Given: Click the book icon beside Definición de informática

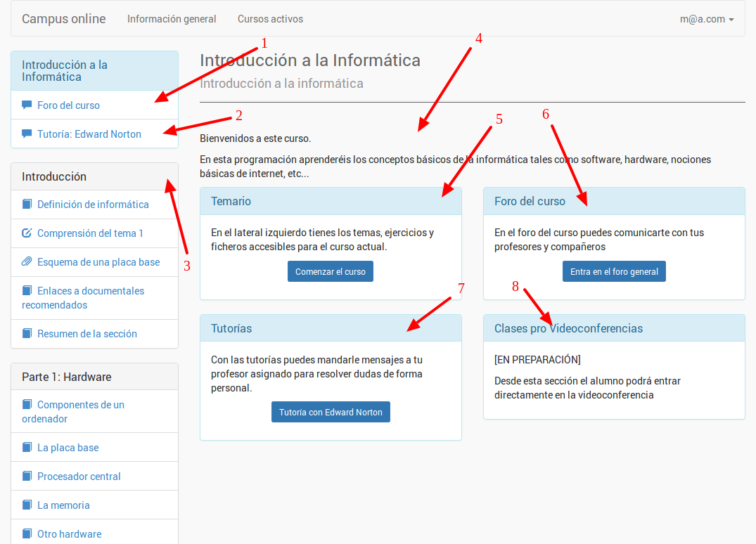Looking at the screenshot, I should 27,205.
